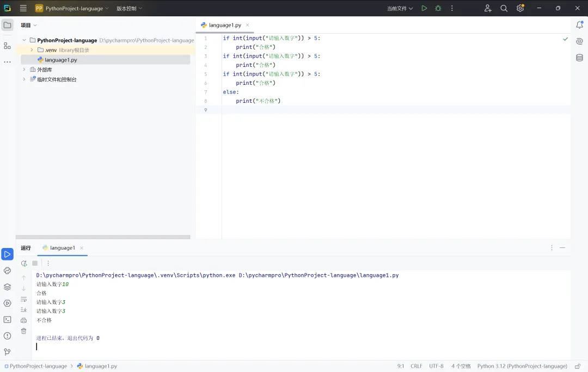Open the 当前文件 run configuration dropdown
588x372 pixels.
pos(400,8)
